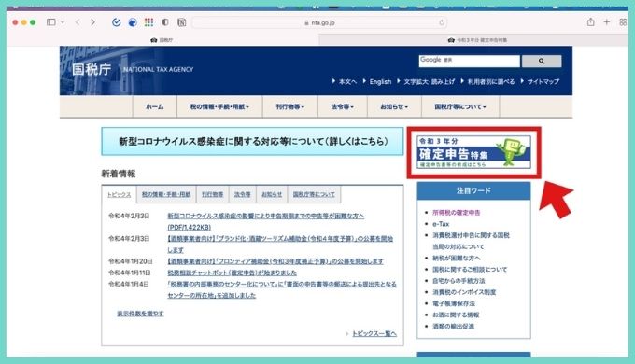
Task: Switch to the English site link
Action: click(x=380, y=81)
